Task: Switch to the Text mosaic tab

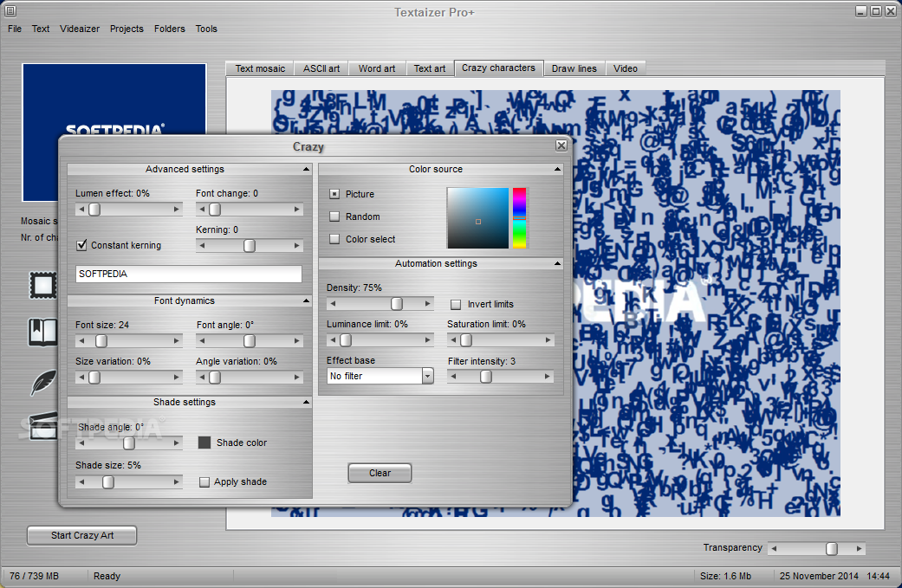Action: tap(260, 68)
